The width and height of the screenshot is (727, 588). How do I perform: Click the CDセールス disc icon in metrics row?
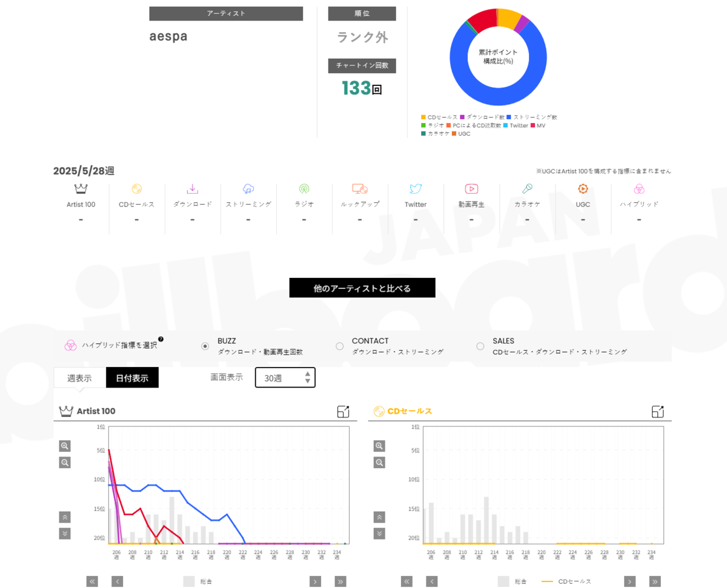[x=137, y=189]
